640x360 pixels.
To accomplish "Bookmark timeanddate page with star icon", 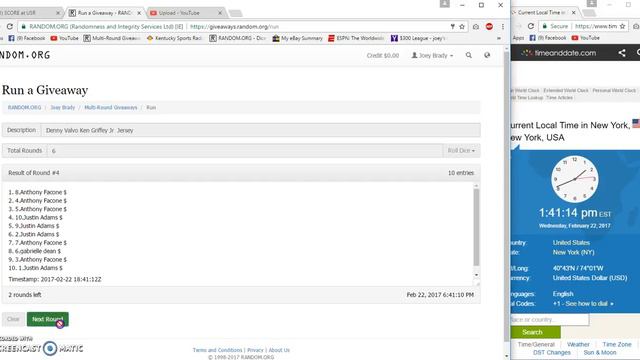I will [622, 26].
